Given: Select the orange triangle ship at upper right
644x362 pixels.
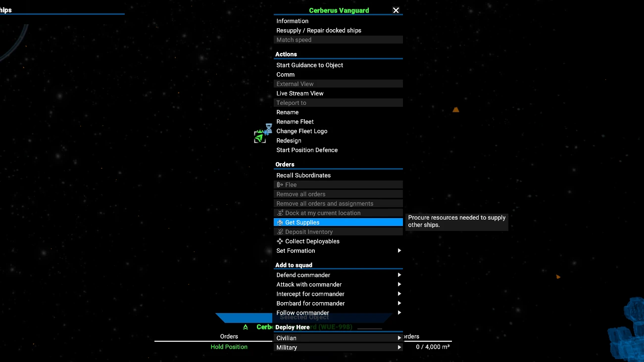Looking at the screenshot, I should (x=456, y=110).
